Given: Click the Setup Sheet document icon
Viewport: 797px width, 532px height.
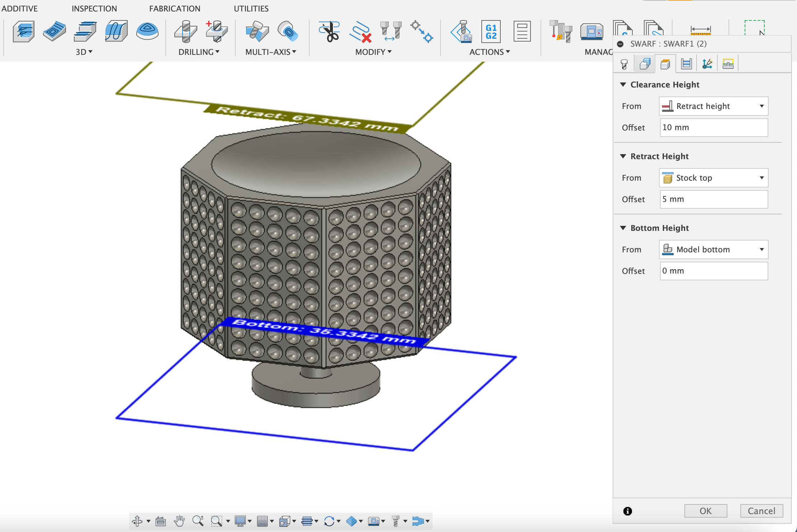Looking at the screenshot, I should pos(522,32).
